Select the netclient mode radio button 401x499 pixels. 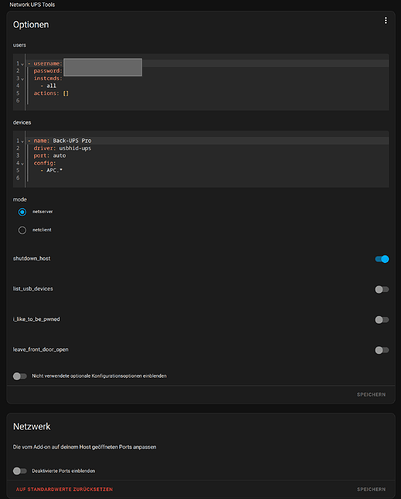click(22, 230)
